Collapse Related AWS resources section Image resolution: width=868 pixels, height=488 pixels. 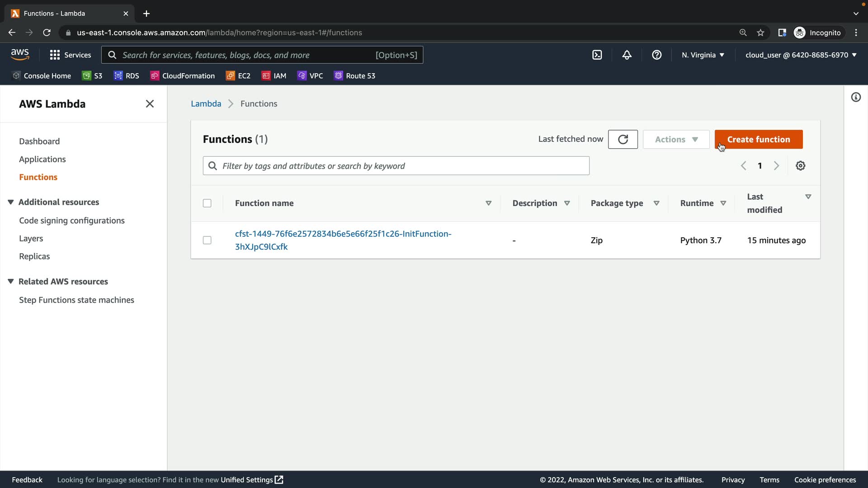point(11,282)
